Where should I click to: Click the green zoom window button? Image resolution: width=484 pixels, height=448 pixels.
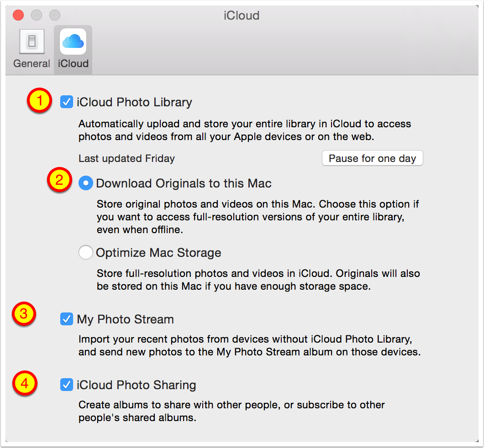tap(55, 16)
